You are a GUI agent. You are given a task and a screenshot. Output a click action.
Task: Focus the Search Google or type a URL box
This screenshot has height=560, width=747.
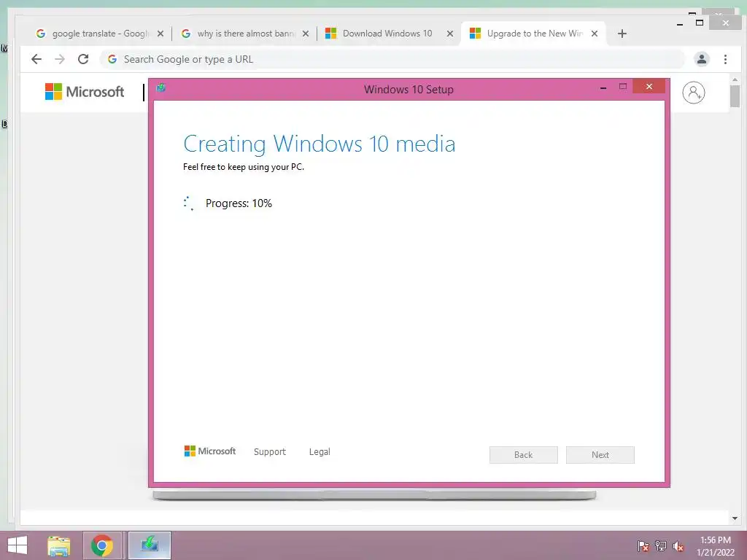(392, 59)
